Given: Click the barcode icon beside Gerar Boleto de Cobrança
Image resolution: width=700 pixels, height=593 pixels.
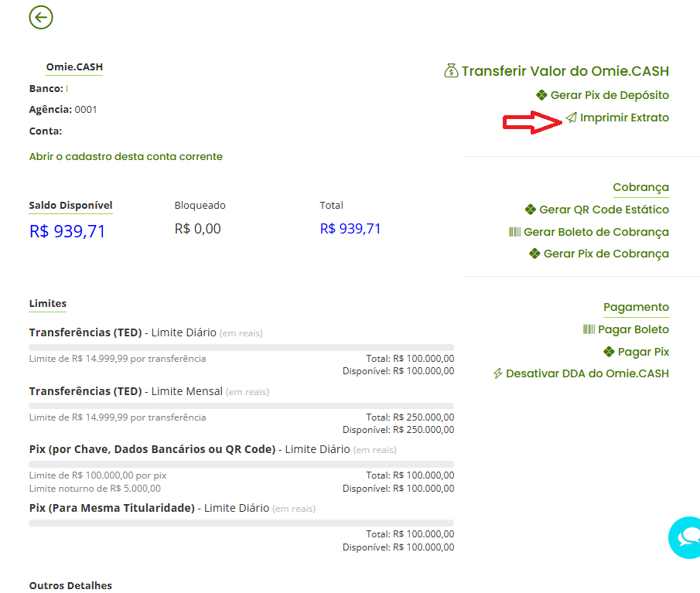Looking at the screenshot, I should (x=514, y=232).
